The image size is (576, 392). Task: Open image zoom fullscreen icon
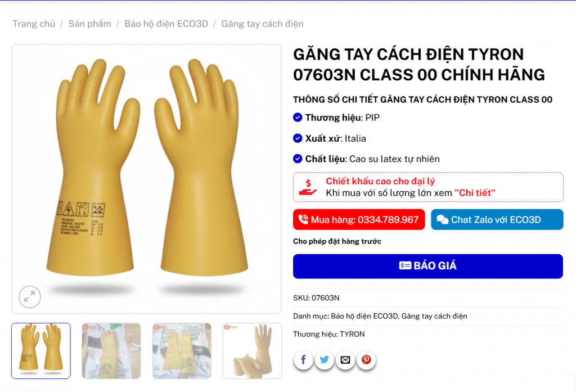(x=29, y=296)
